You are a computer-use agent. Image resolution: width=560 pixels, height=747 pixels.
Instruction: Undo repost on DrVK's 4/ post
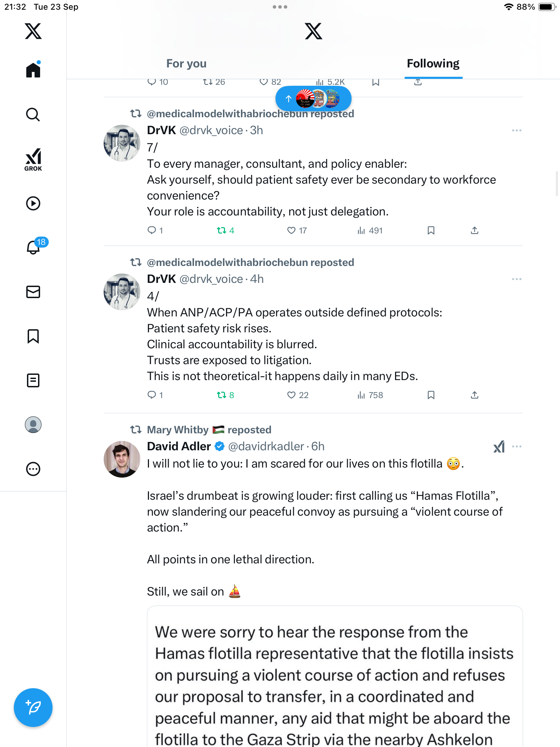222,395
